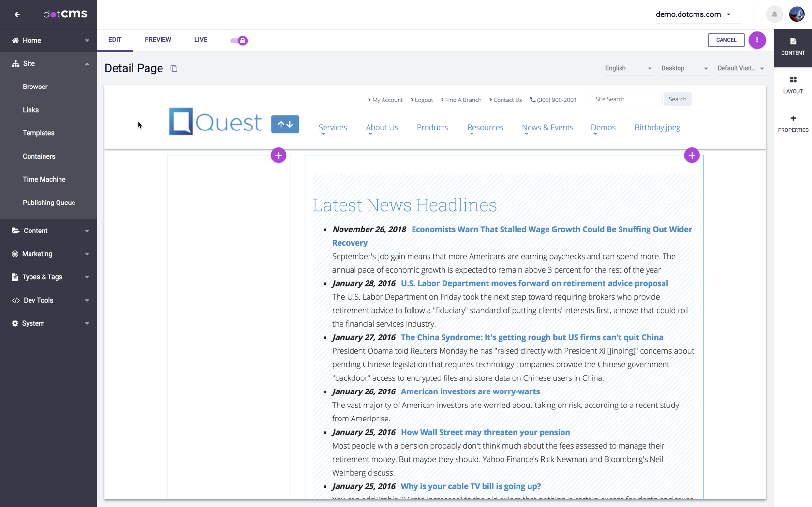Open the user avatar menu
This screenshot has width=812, height=507.
(797, 14)
